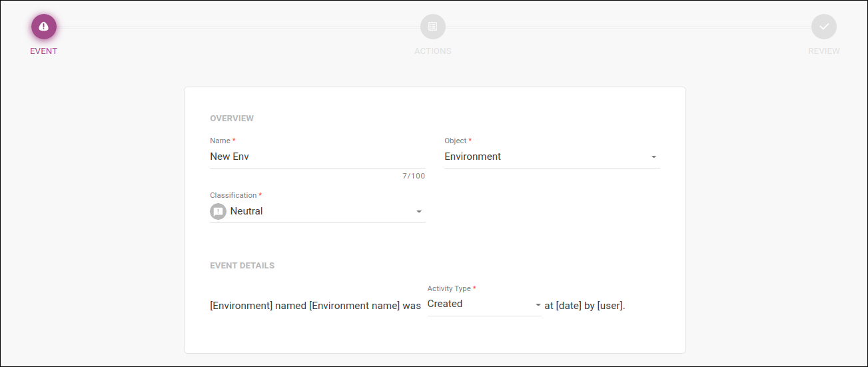Click the Event step alert icon
This screenshot has width=868, height=367.
pyautogui.click(x=44, y=27)
